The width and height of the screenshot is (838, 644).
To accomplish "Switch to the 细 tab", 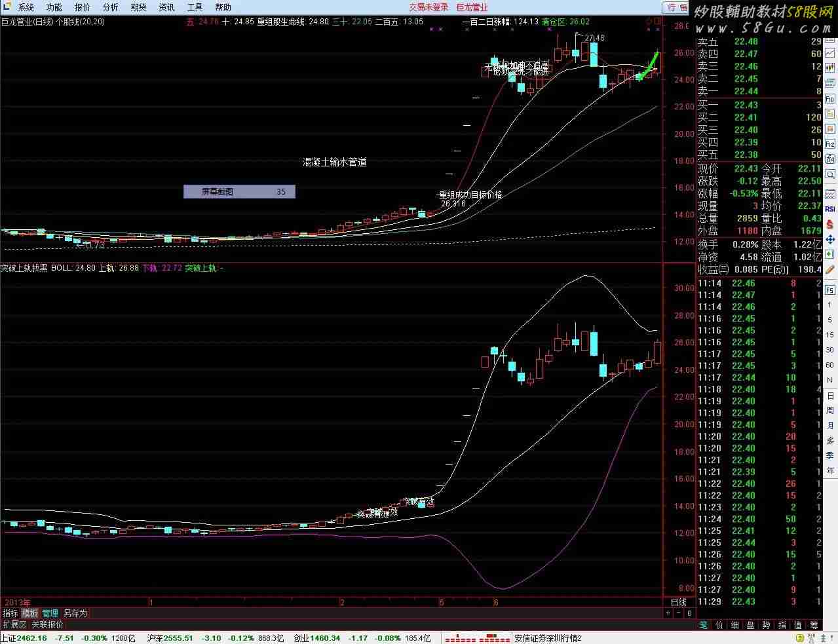I will [734, 625].
